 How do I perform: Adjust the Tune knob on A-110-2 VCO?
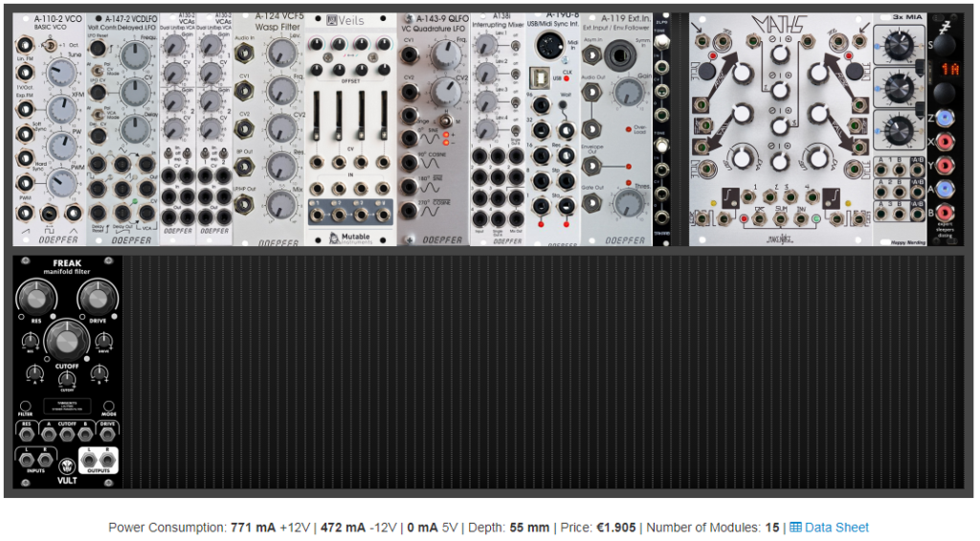[60, 72]
